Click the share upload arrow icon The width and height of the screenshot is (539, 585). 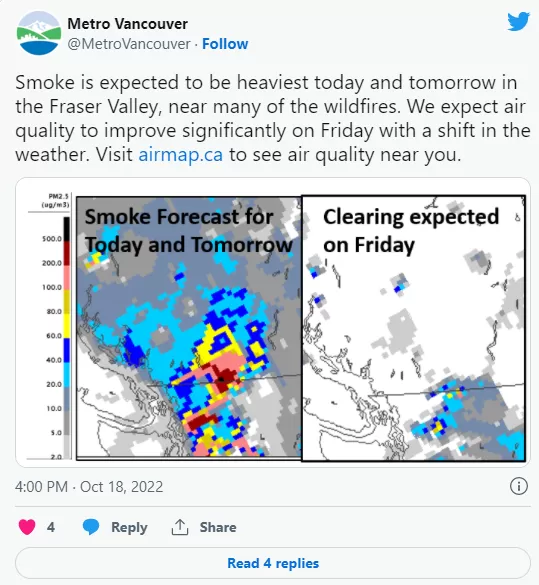tap(180, 527)
